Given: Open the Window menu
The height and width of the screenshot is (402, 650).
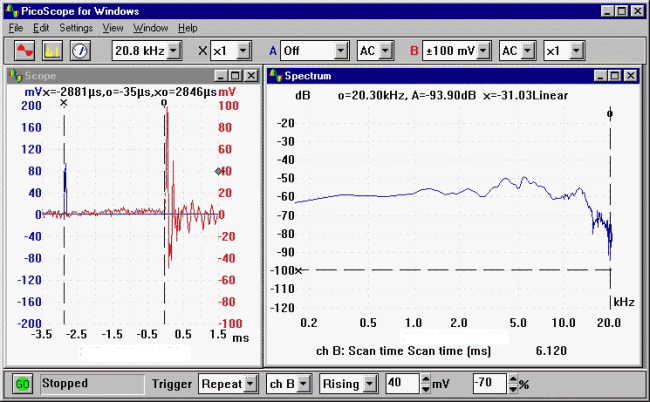Looking at the screenshot, I should [x=150, y=28].
